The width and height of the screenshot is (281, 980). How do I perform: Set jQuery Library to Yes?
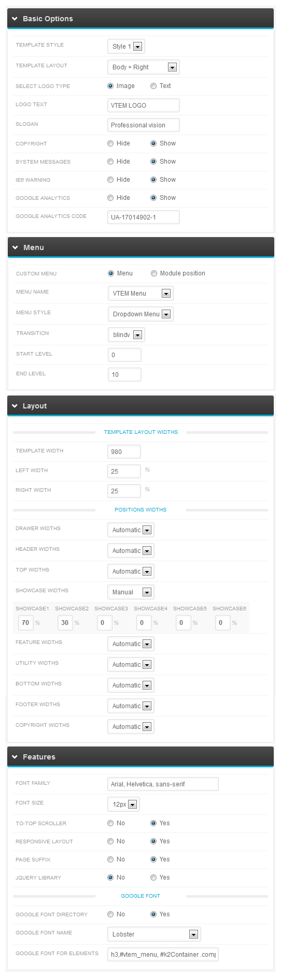153,877
